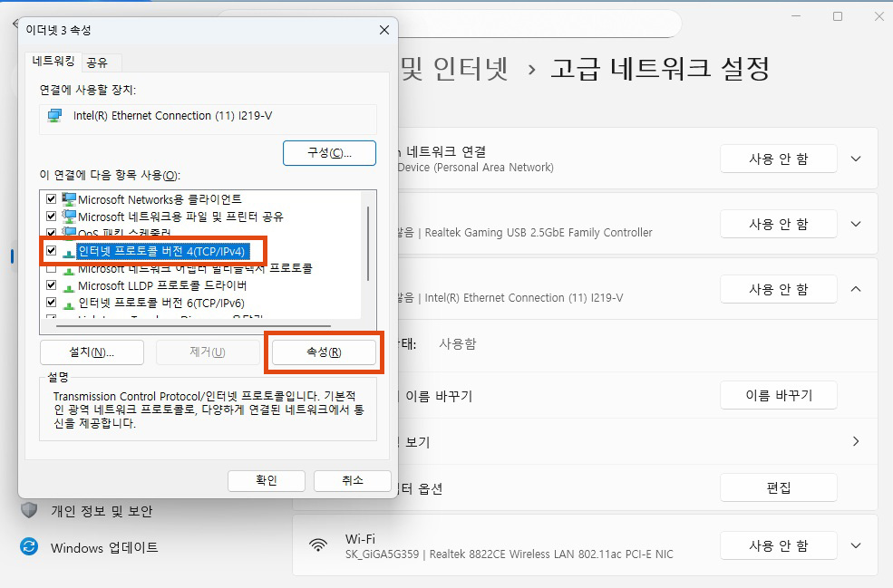
Task: Select the Microsoft LLDP 프로토콜 드라이버 icon
Action: point(69,285)
